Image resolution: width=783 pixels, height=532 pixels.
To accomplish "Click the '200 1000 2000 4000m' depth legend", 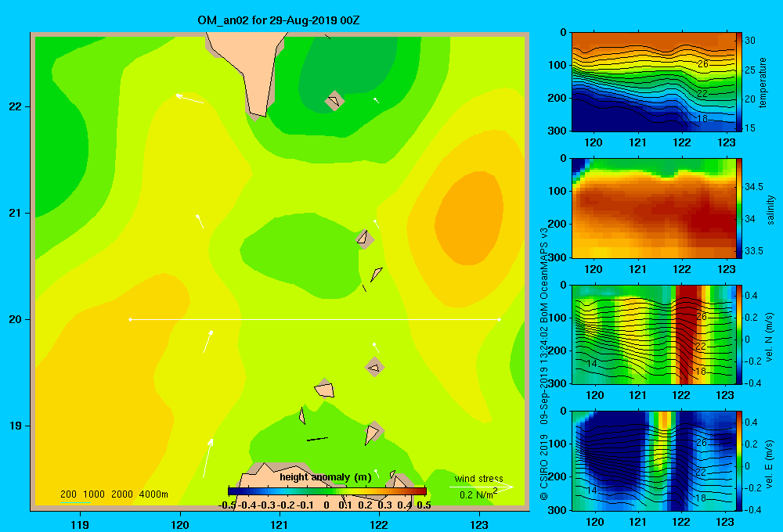I will pos(114,494).
